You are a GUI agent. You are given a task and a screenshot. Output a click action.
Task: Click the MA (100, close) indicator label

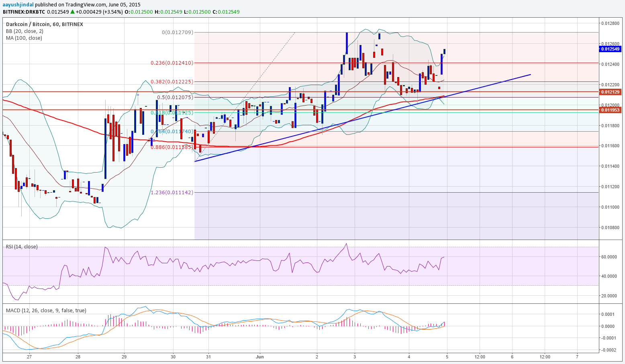24,38
